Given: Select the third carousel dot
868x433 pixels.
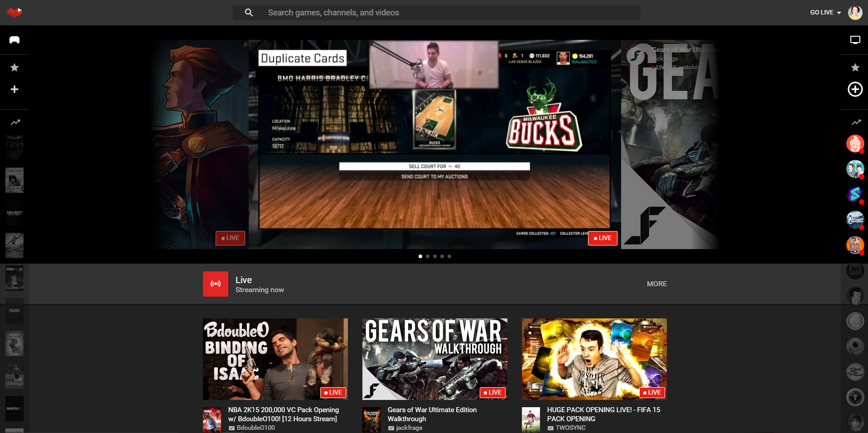Looking at the screenshot, I should pos(435,256).
